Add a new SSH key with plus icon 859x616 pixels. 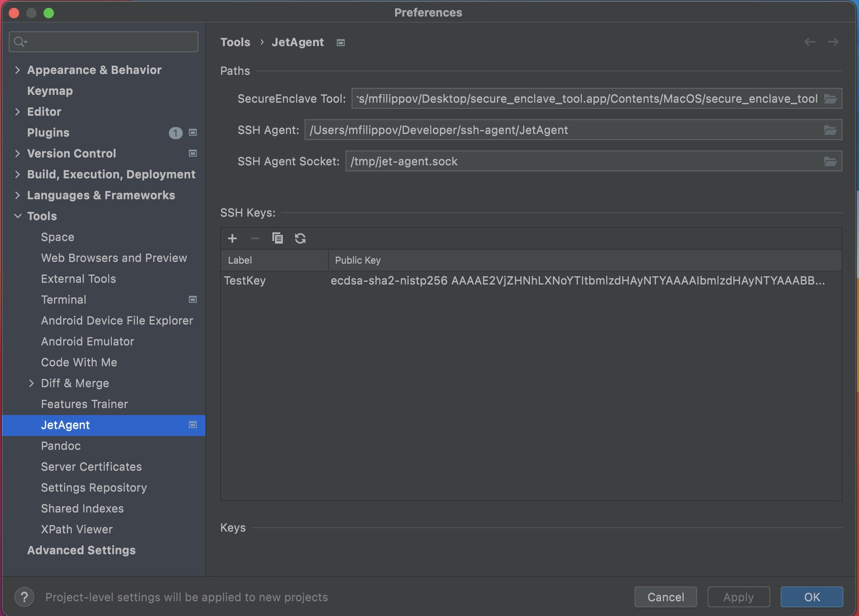click(232, 238)
